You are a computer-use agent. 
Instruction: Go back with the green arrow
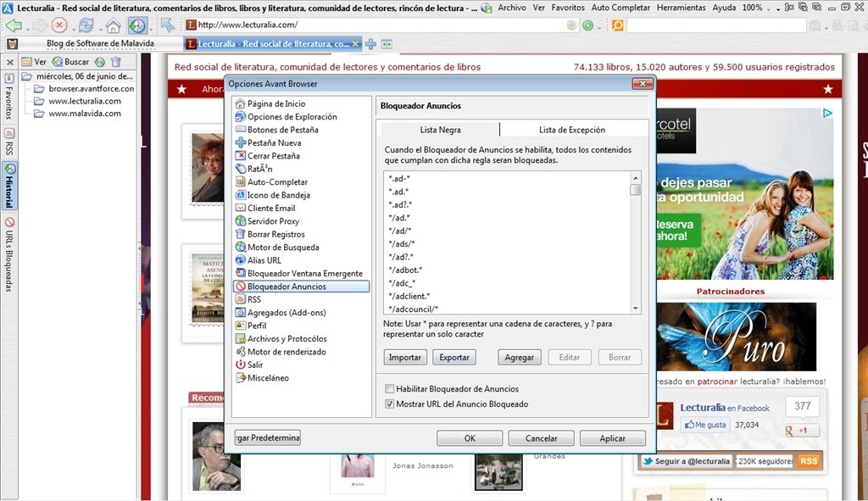pyautogui.click(x=14, y=25)
